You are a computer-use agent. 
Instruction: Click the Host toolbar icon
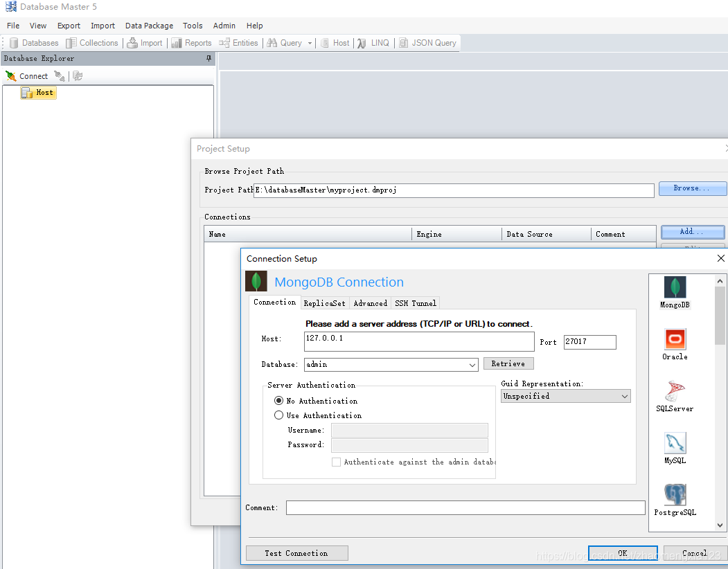click(x=325, y=43)
